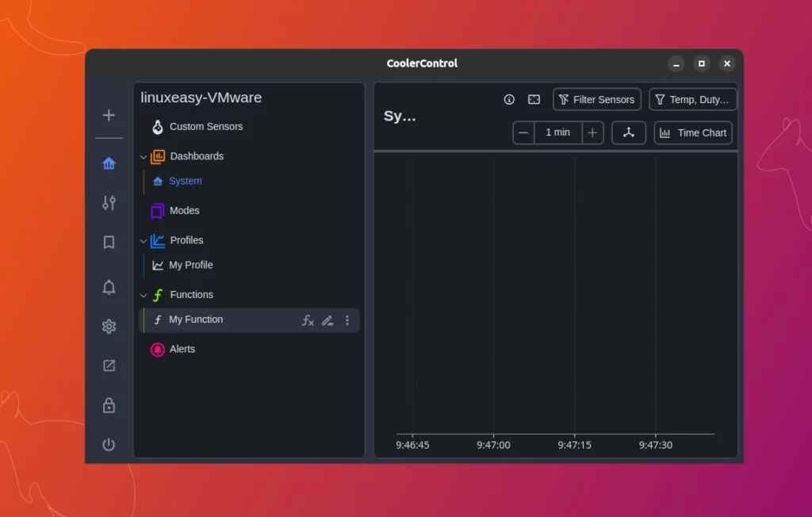Image resolution: width=812 pixels, height=517 pixels.
Task: Open Alerts via the bell icon
Action: point(109,287)
